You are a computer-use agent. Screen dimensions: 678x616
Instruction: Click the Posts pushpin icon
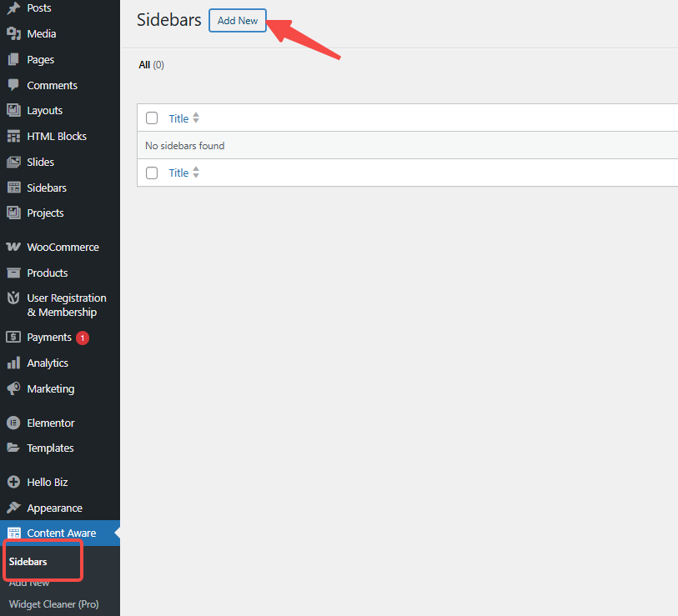13,8
